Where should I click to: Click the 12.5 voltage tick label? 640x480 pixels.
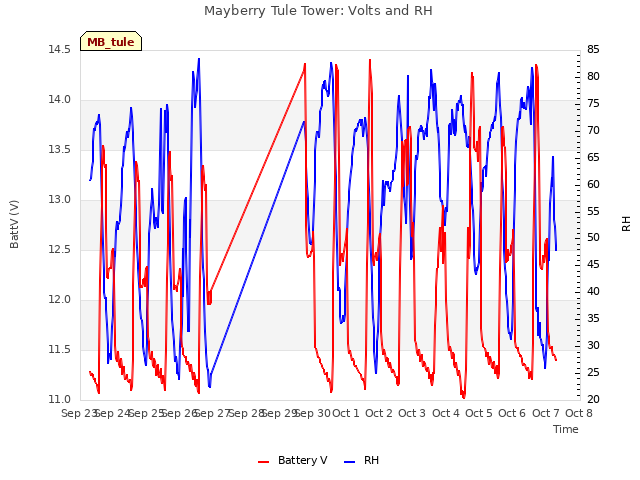pyautogui.click(x=60, y=249)
